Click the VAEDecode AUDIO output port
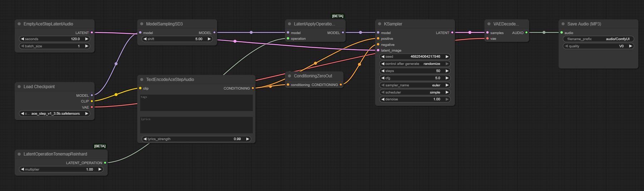Image resolution: width=644 pixels, height=191 pixels. pos(526,33)
